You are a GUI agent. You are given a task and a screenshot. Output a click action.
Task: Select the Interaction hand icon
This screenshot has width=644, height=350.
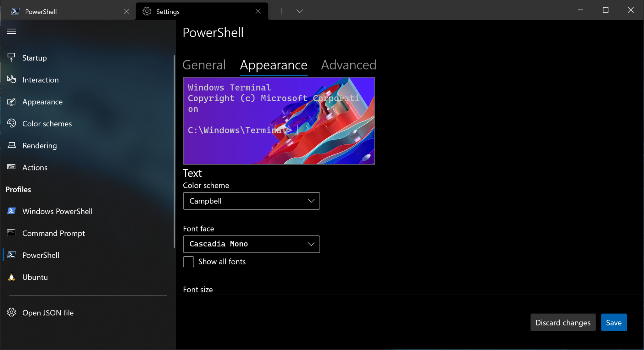click(11, 79)
